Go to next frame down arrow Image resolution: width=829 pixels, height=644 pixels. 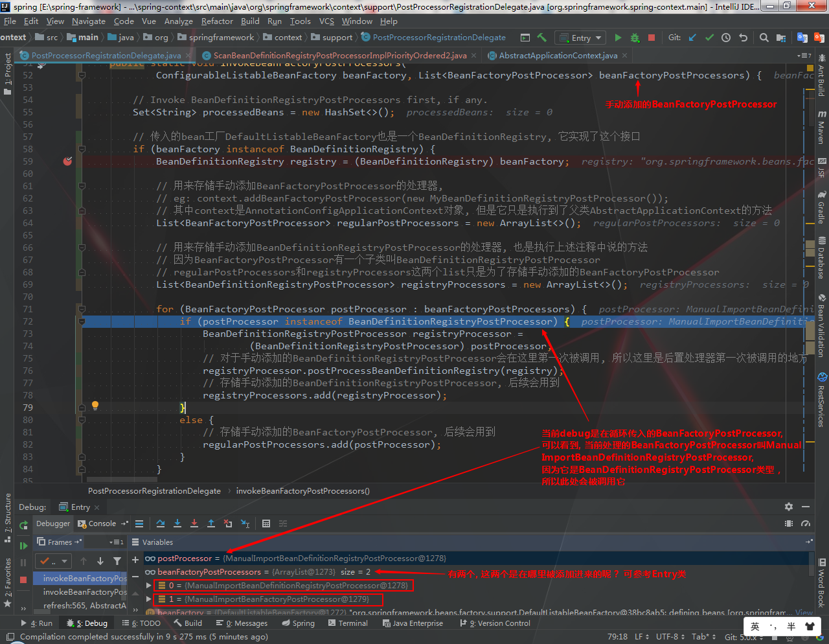(x=100, y=561)
